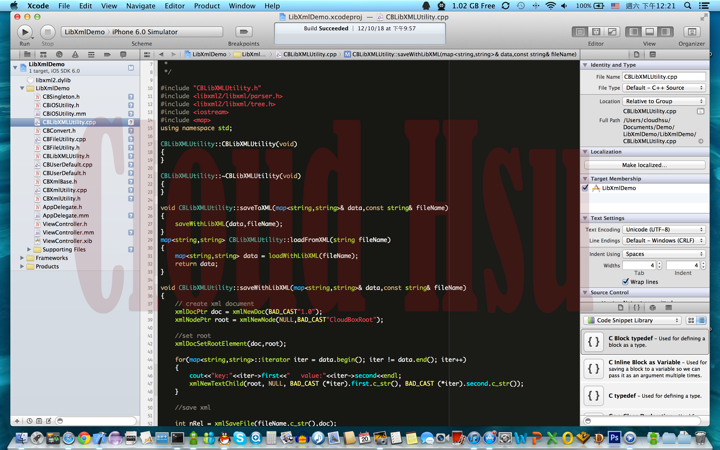The height and width of the screenshot is (450, 720).
Task: Click the Tab width stepper
Action: [660, 265]
